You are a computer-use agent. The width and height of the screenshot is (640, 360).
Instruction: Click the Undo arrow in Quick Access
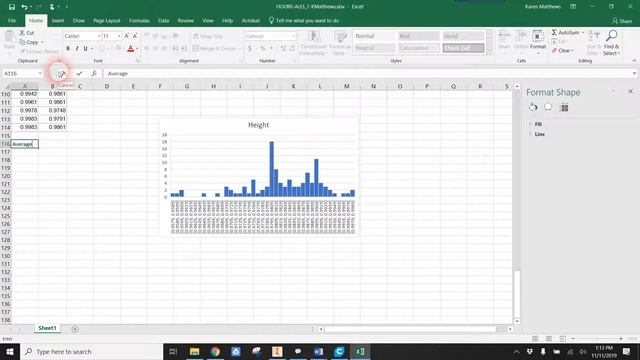24,7
